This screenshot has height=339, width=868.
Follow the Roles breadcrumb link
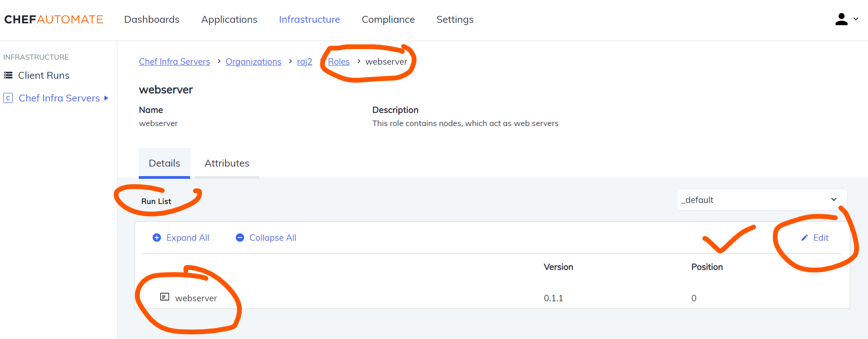[x=339, y=61]
